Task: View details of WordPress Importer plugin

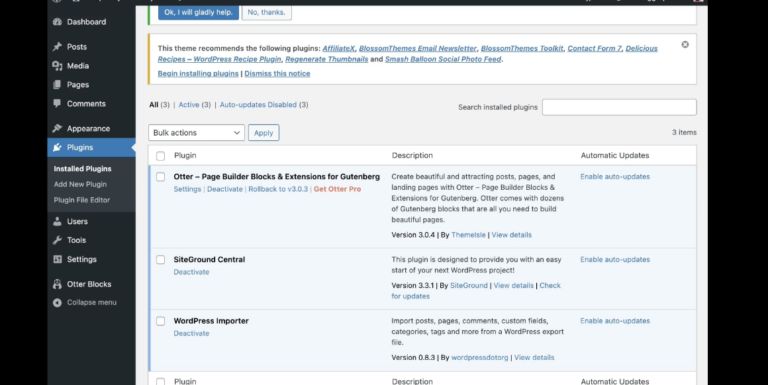Action: (534, 358)
